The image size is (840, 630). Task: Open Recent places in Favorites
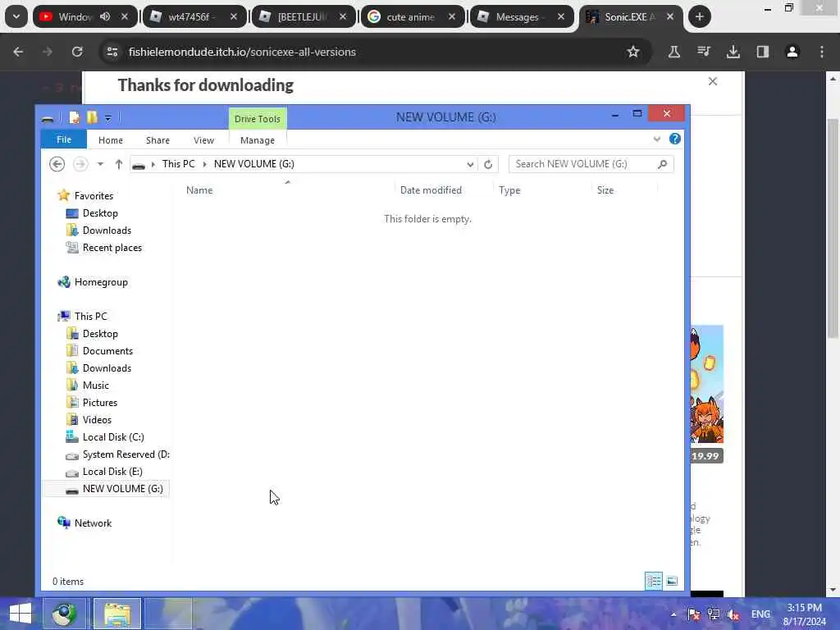click(x=112, y=248)
